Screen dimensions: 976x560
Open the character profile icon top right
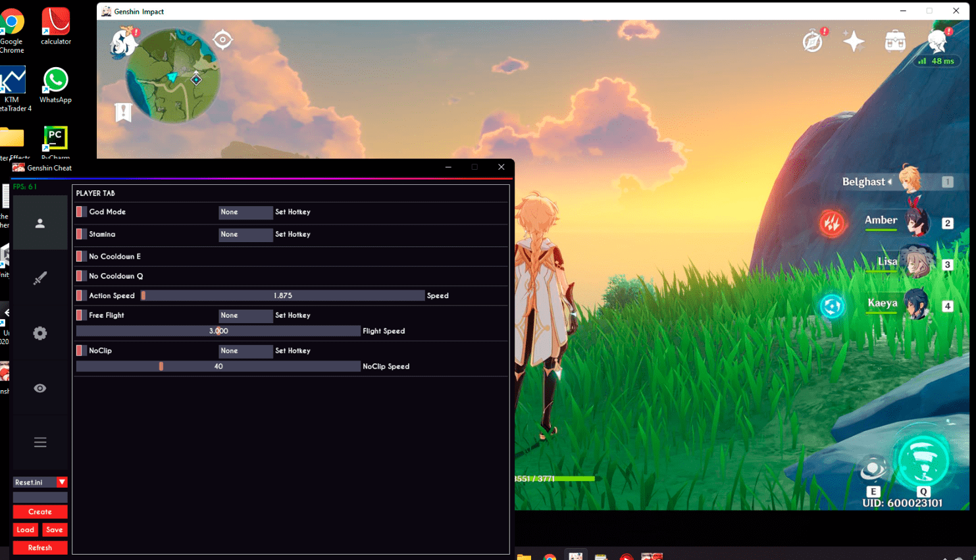tap(938, 41)
